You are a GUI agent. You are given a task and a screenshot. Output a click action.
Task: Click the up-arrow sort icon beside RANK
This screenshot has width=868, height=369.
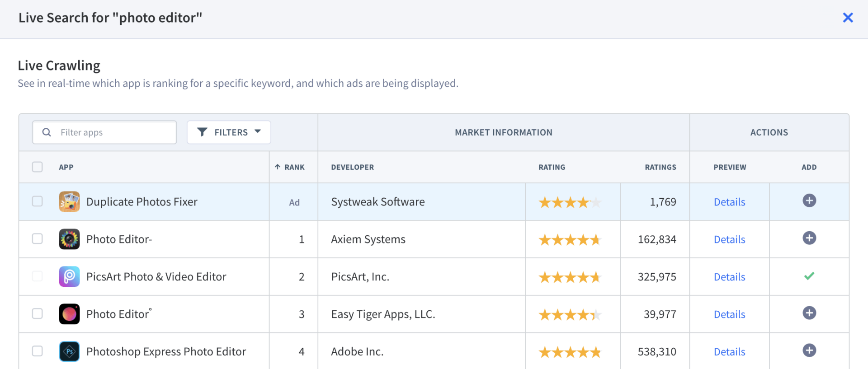point(278,167)
